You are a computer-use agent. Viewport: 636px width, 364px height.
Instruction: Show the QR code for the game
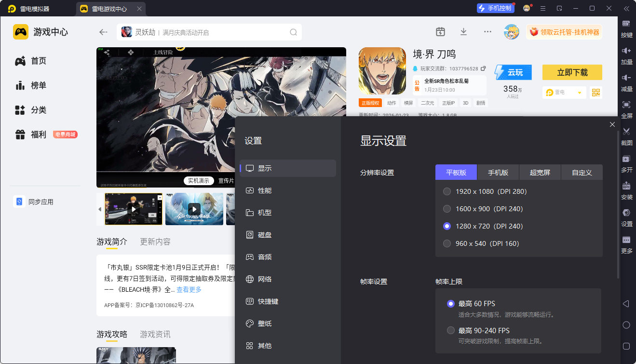pos(596,93)
